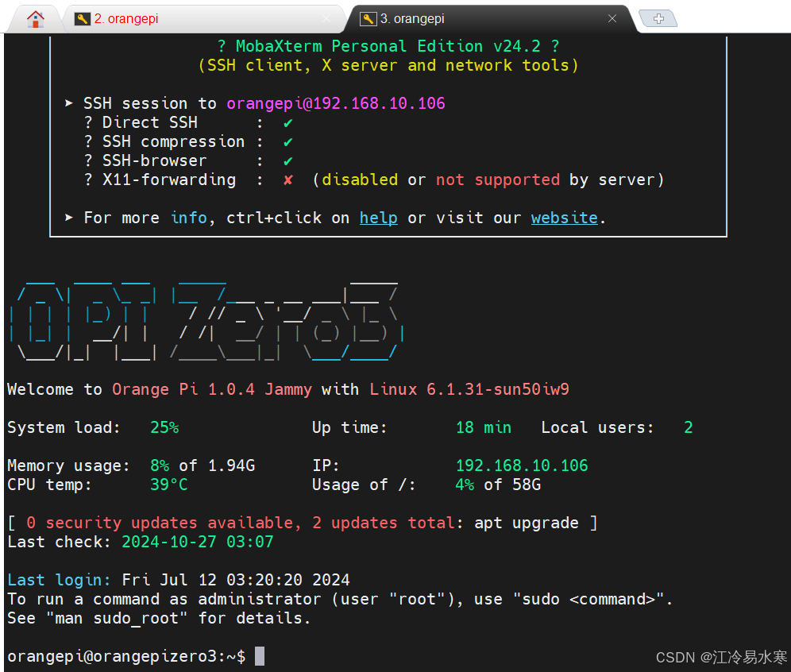Click "Orange Pi 1.0.4 Jammy" text
Screen dimensions: 791x672
click(x=212, y=389)
